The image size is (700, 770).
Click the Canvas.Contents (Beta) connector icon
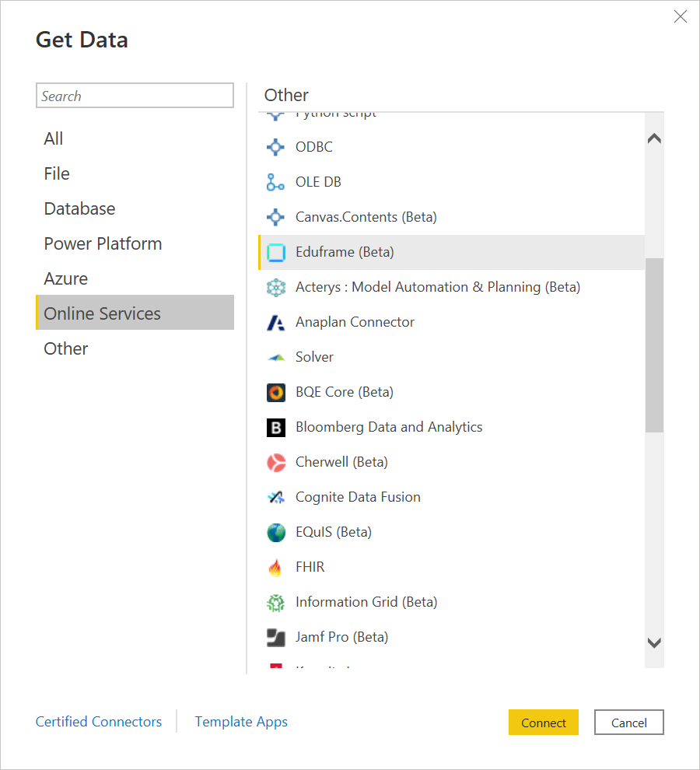pos(276,217)
